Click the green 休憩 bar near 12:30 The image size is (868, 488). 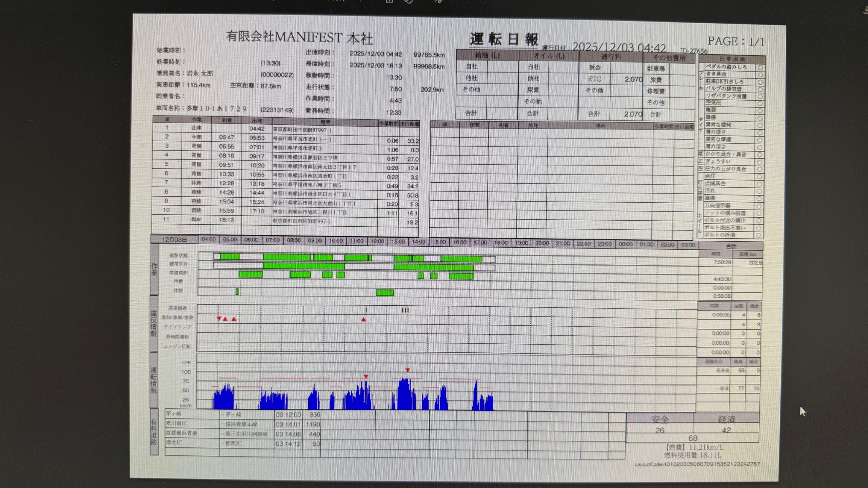point(385,292)
